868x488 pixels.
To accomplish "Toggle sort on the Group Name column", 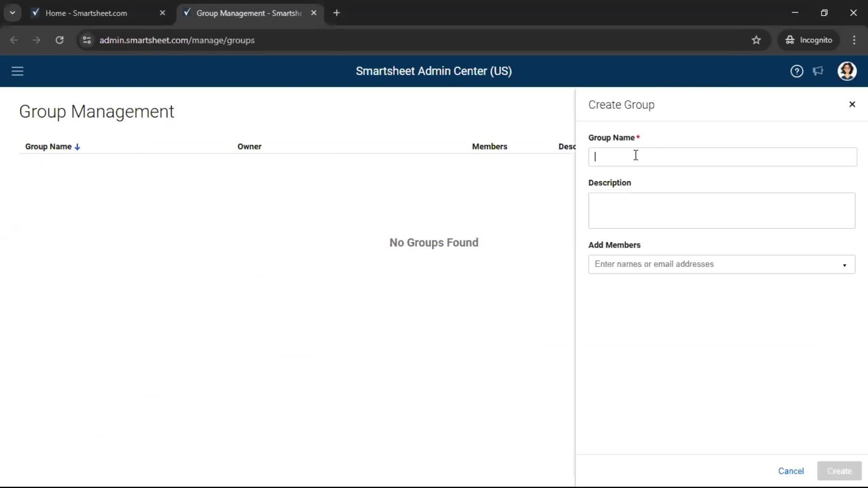I will coord(53,146).
